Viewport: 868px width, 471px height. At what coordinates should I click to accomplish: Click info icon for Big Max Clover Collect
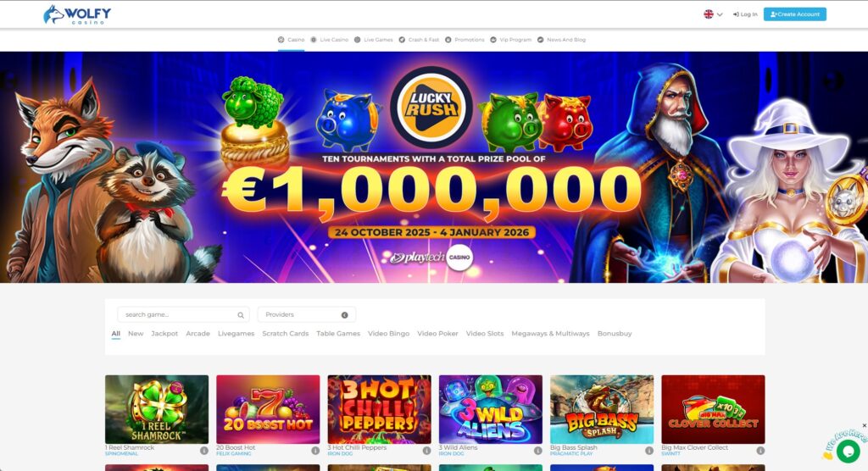760,451
